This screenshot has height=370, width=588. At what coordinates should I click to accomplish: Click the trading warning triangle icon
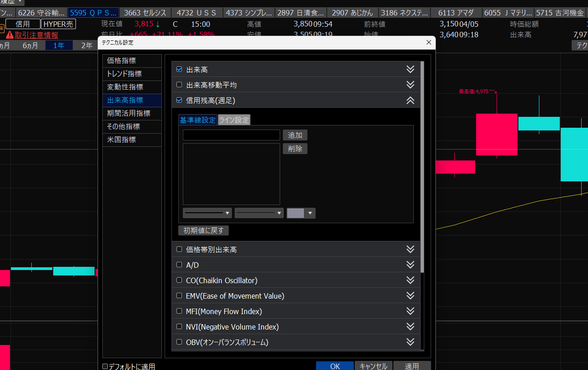[x=10, y=35]
